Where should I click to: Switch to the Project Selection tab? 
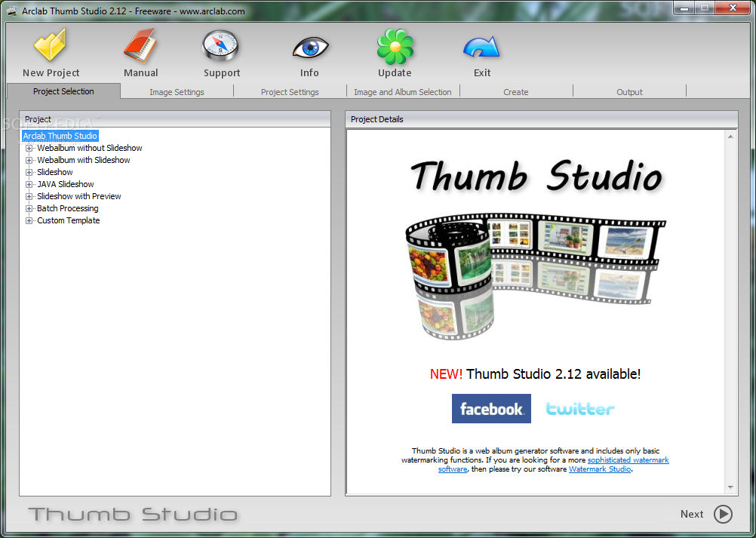[x=63, y=91]
